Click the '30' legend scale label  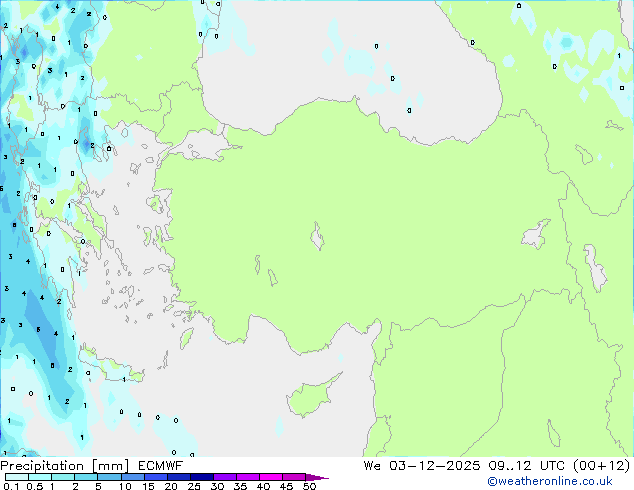tap(217, 486)
